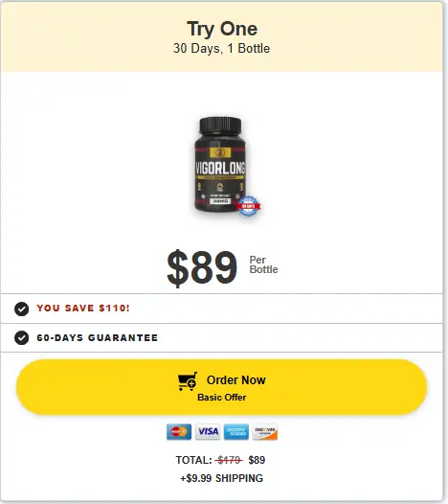Click the shopping cart icon on order button
Image resolution: width=448 pixels, height=504 pixels.
pos(188,381)
